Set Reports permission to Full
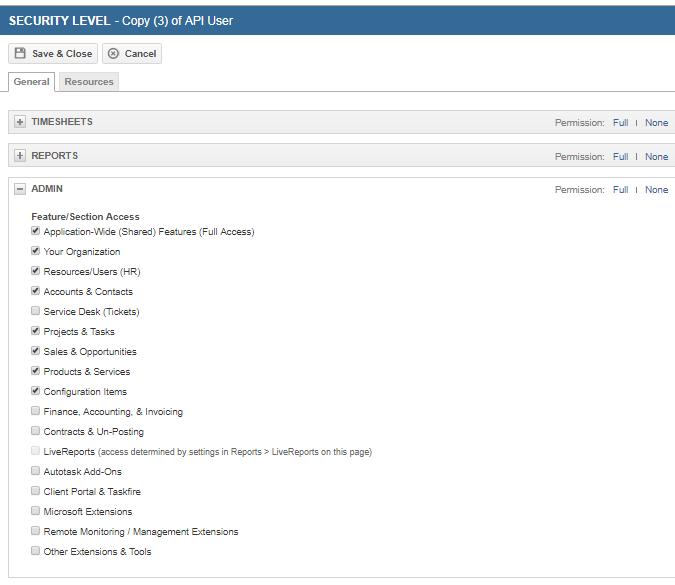Screen dimensions: 675x585 [x=620, y=157]
